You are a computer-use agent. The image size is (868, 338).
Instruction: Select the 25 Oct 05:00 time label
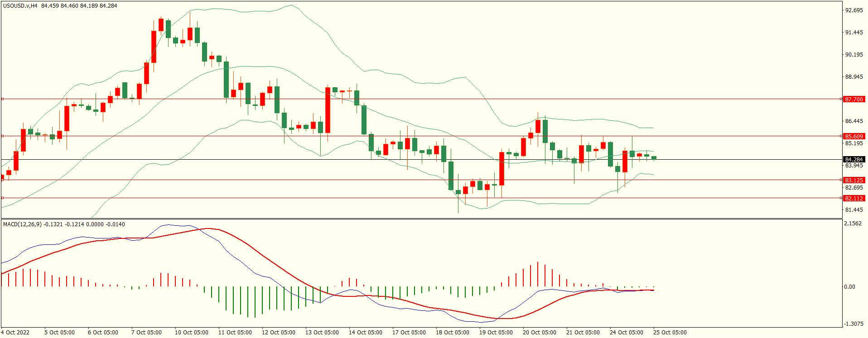coord(670,333)
